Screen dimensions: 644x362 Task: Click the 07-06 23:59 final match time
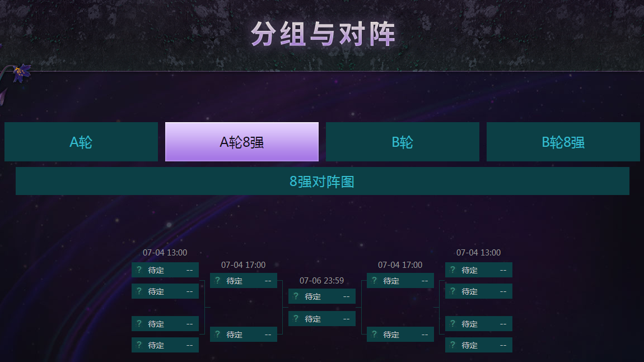tap(321, 281)
